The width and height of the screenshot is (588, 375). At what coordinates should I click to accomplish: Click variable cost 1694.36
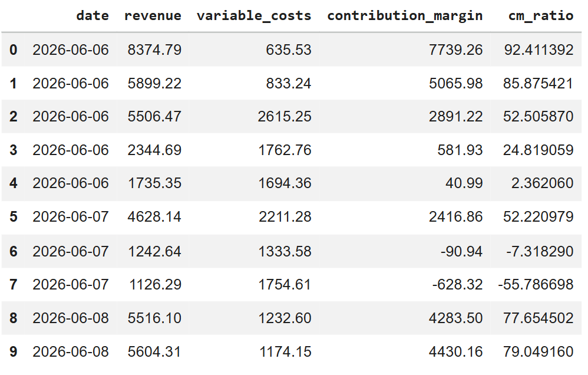[285, 183]
